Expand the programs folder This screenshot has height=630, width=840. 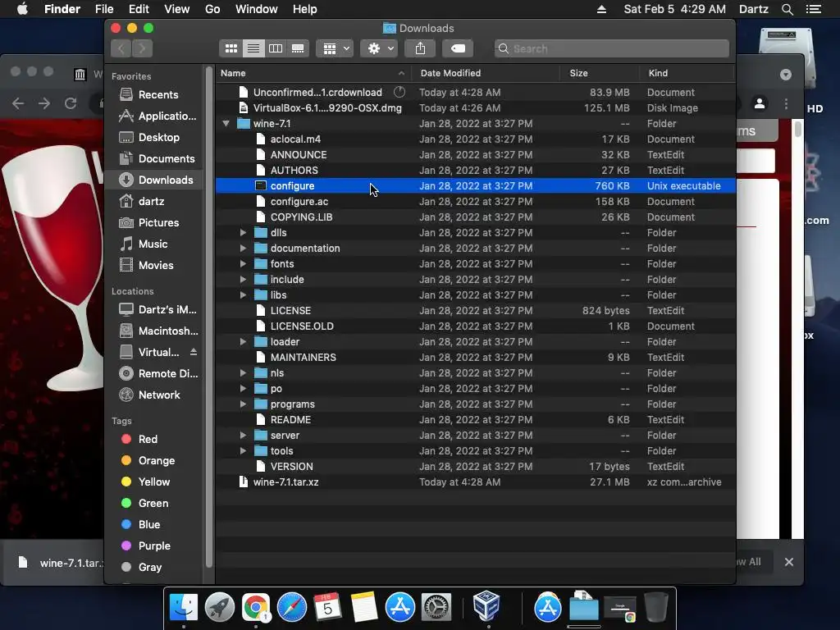(x=243, y=404)
